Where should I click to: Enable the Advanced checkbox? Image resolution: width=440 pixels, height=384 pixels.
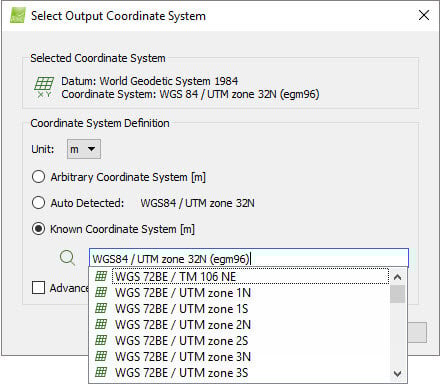pyautogui.click(x=38, y=288)
